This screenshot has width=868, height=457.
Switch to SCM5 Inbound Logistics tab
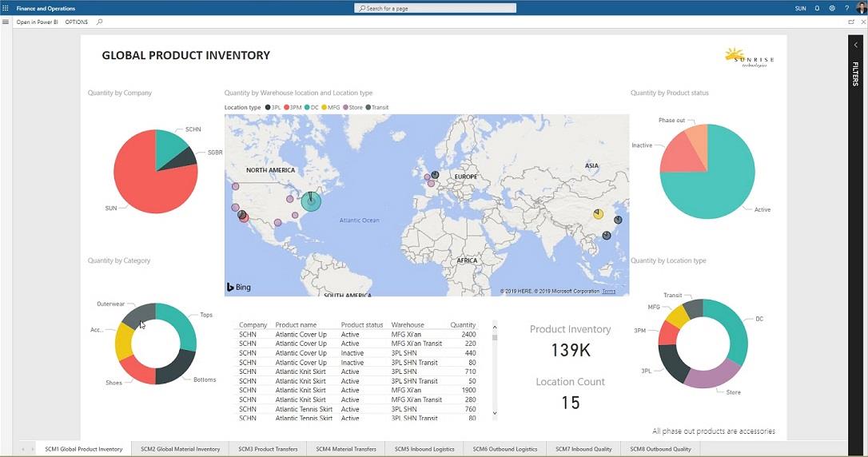click(424, 449)
